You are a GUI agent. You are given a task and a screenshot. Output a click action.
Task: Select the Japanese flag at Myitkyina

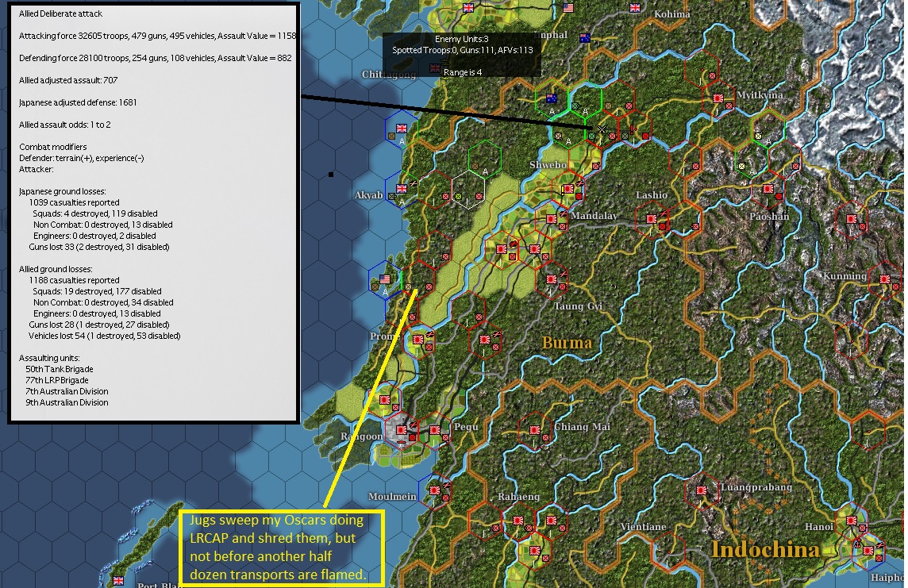(x=718, y=98)
